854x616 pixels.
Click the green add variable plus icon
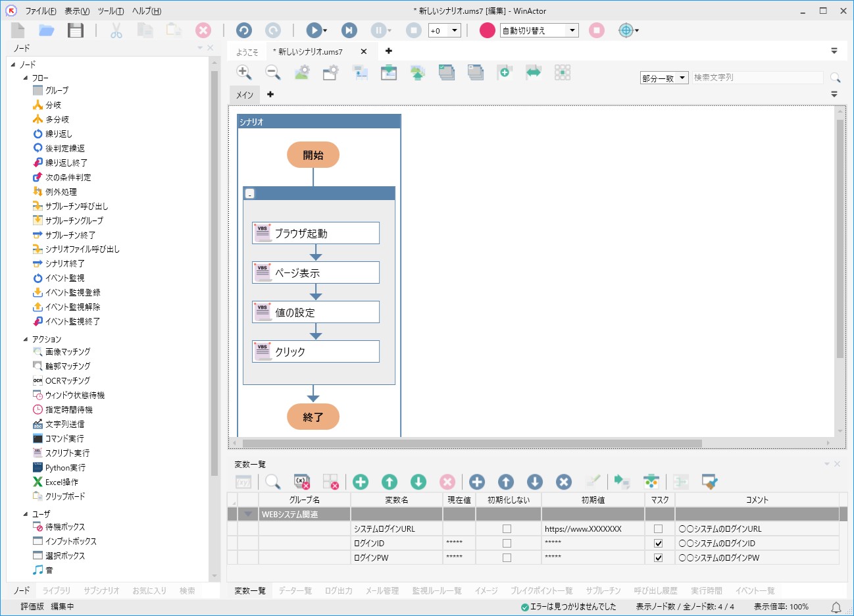(361, 482)
